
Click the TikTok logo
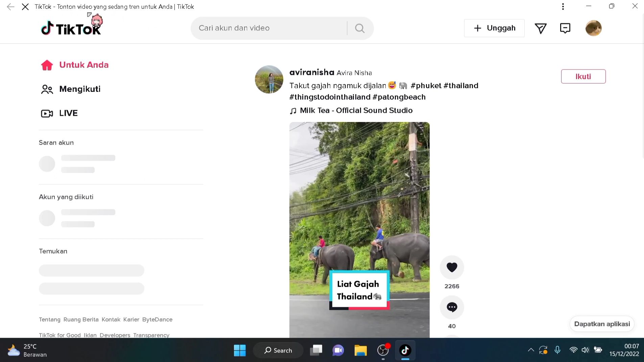[x=71, y=28]
